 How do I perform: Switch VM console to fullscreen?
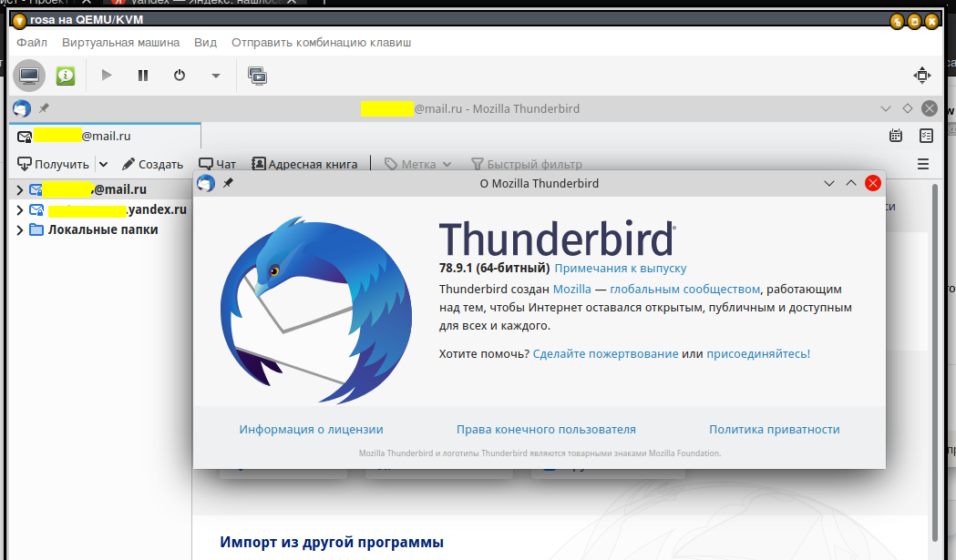[x=922, y=75]
